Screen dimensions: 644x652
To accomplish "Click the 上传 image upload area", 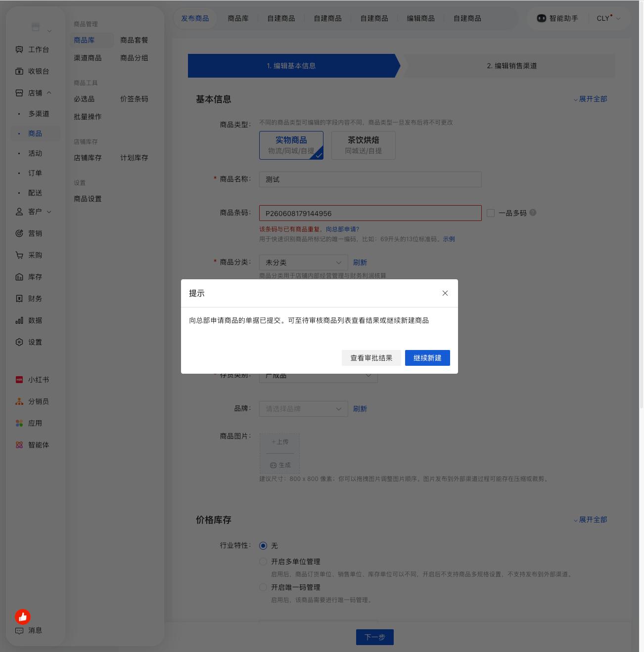I will (x=280, y=442).
